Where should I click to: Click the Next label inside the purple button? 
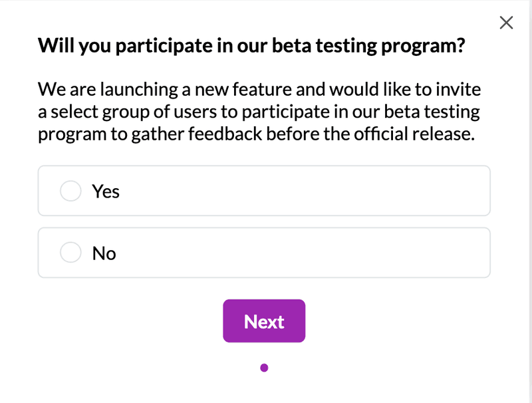[264, 321]
